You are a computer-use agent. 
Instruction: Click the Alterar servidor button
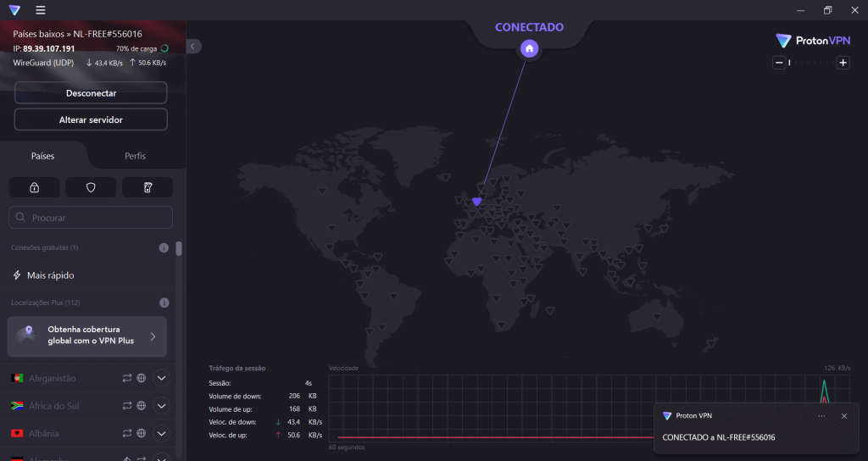[91, 119]
